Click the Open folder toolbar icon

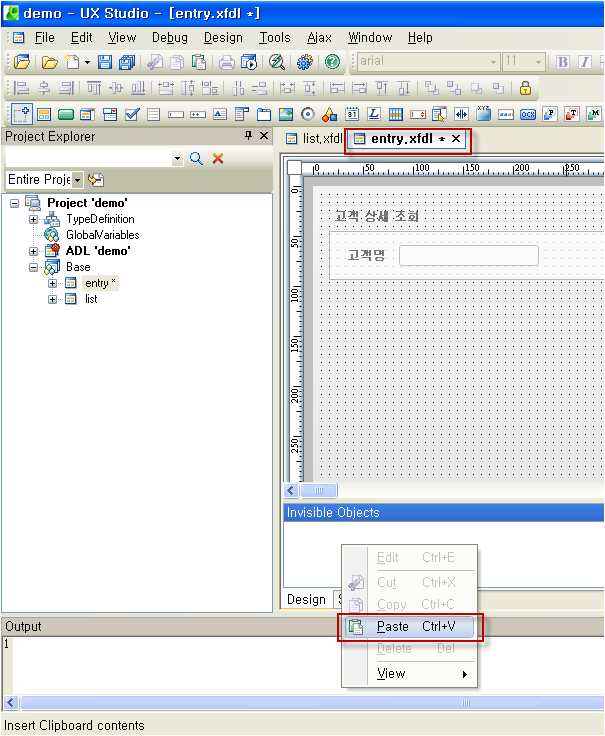click(x=49, y=62)
